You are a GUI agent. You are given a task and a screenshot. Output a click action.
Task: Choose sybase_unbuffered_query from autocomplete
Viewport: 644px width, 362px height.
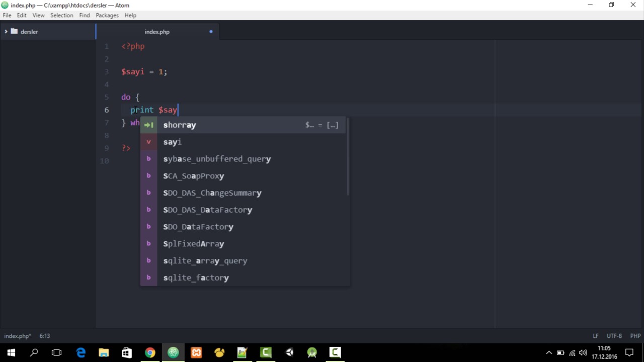point(243,159)
